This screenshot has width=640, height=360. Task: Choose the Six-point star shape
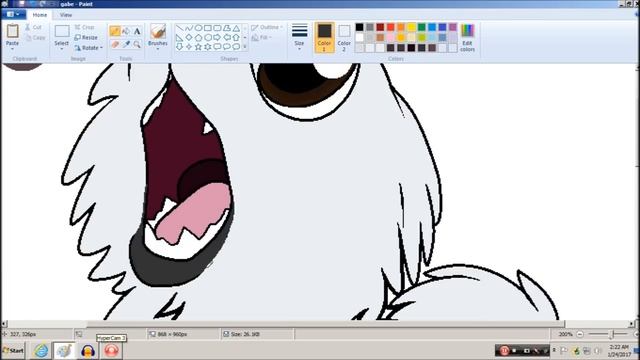point(208,47)
